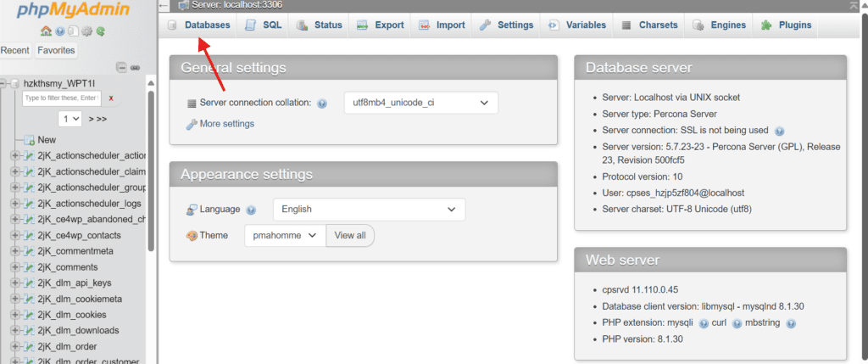Click the chain link icon in navigation panel
This screenshot has width=868, height=364.
tap(135, 68)
